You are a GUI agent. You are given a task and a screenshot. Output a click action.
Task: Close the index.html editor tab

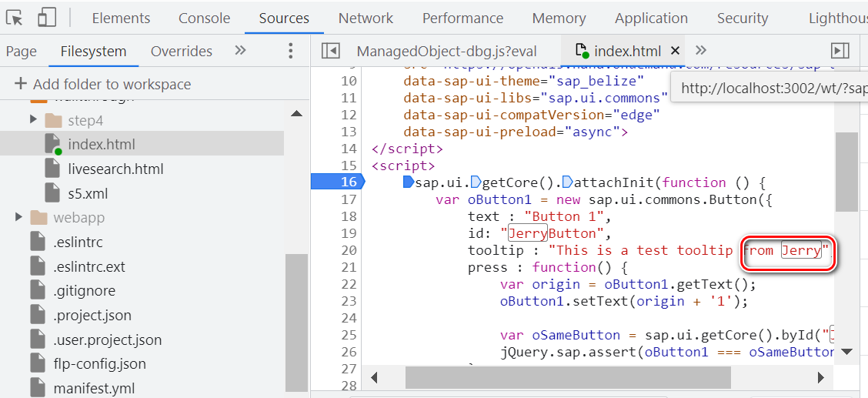(675, 51)
